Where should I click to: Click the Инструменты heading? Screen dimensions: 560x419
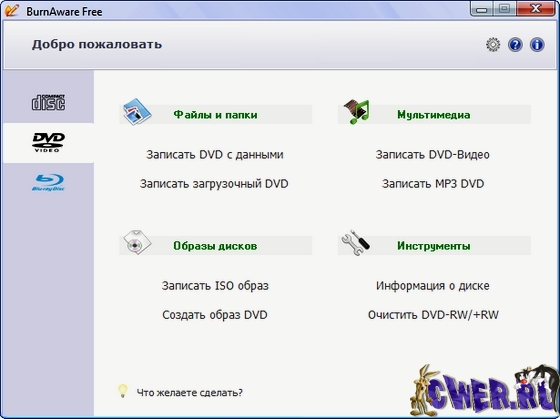(434, 246)
